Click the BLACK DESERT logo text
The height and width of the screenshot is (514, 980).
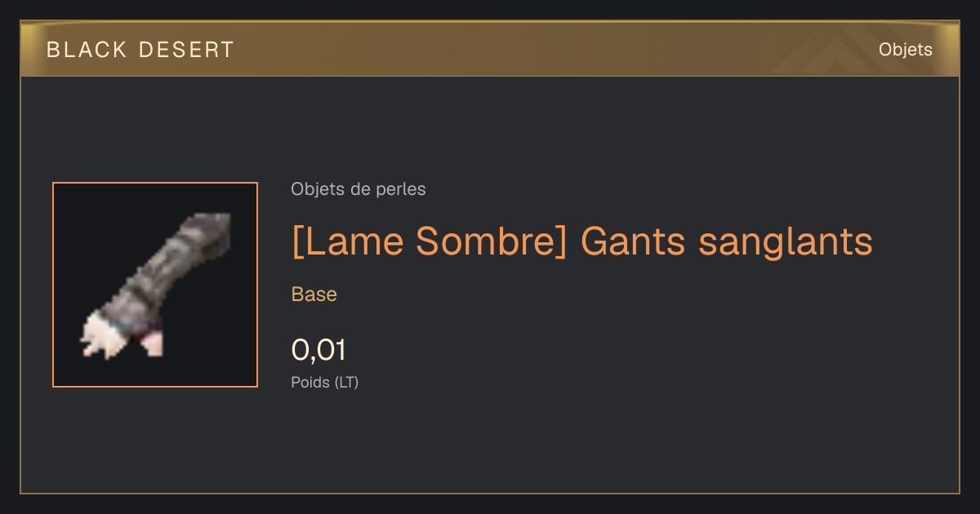pyautogui.click(x=140, y=50)
